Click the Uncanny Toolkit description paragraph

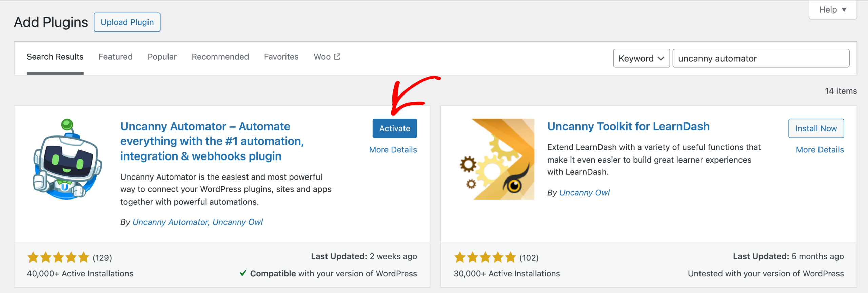[654, 160]
